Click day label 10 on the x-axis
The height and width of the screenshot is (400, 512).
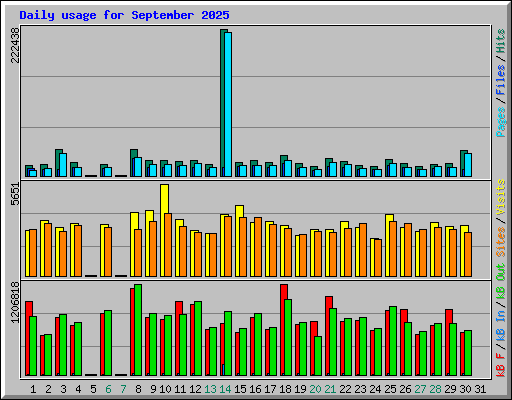click(165, 389)
